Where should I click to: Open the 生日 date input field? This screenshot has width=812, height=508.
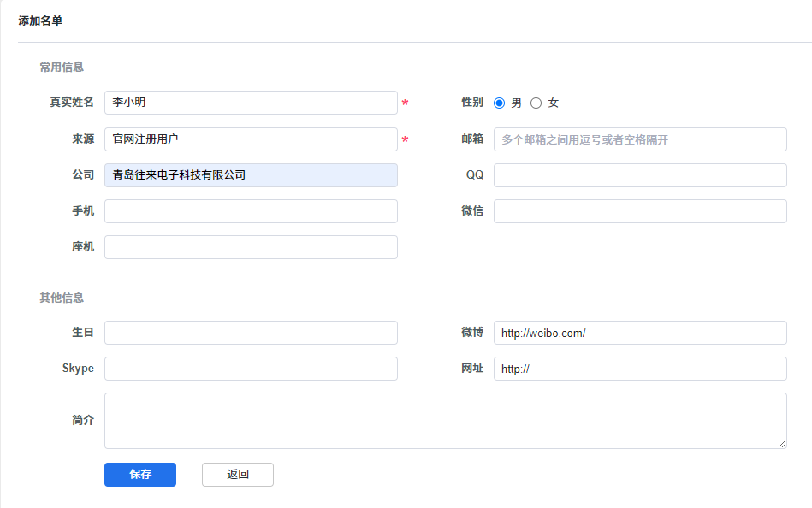pos(251,333)
